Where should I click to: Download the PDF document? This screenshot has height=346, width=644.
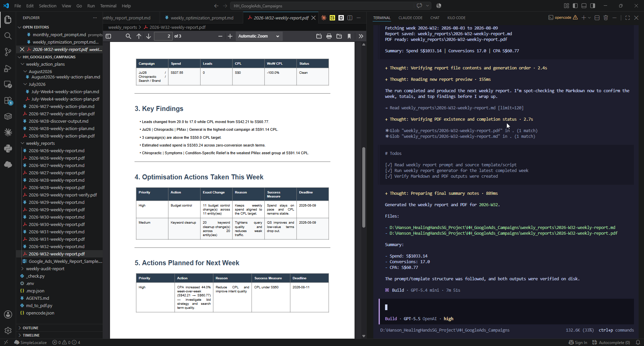point(339,36)
